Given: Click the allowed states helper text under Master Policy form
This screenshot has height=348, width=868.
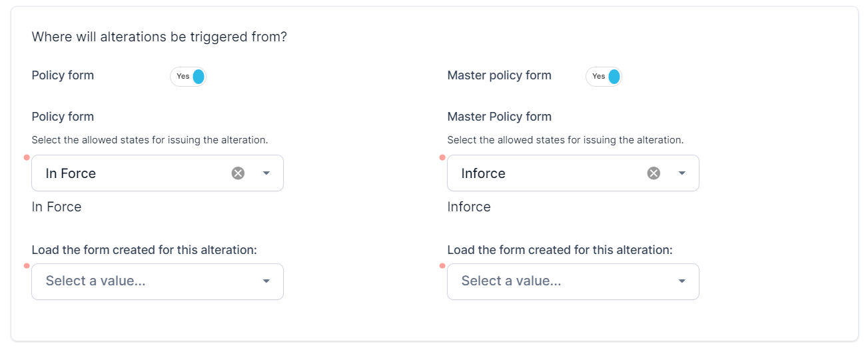Looking at the screenshot, I should 565,140.
